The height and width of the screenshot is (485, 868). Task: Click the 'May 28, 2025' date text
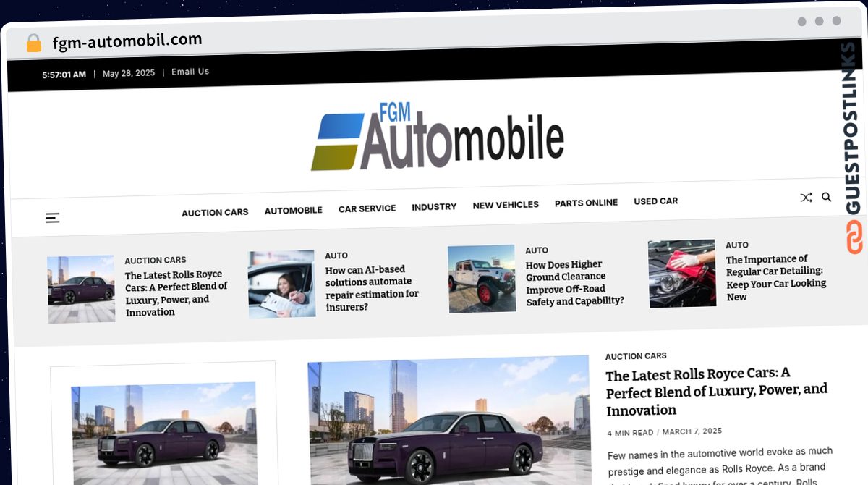(x=129, y=73)
